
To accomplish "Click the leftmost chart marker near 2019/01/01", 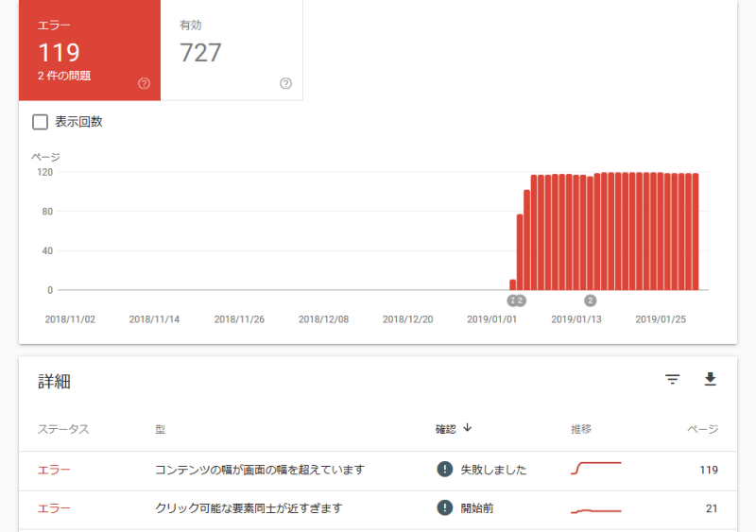I will click(512, 301).
